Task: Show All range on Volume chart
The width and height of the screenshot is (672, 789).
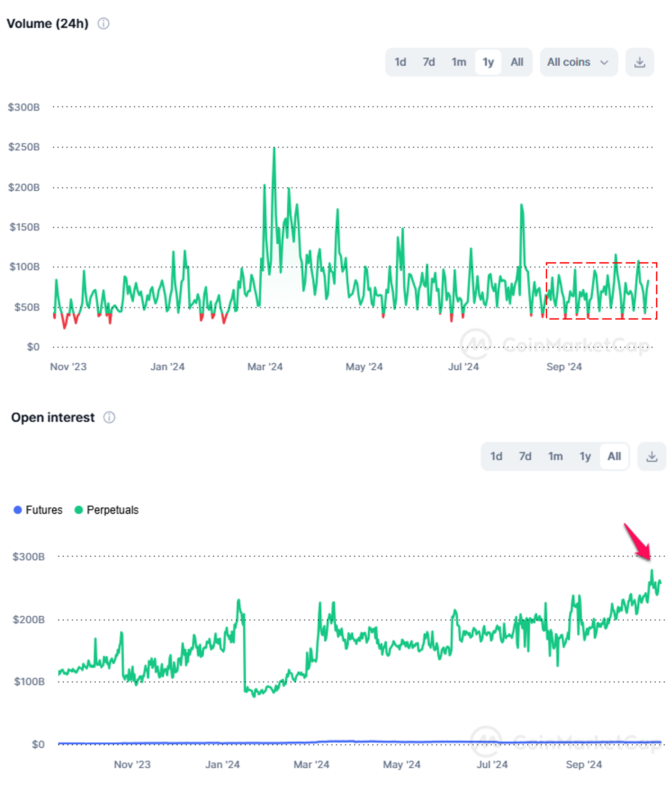Action: pyautogui.click(x=517, y=62)
